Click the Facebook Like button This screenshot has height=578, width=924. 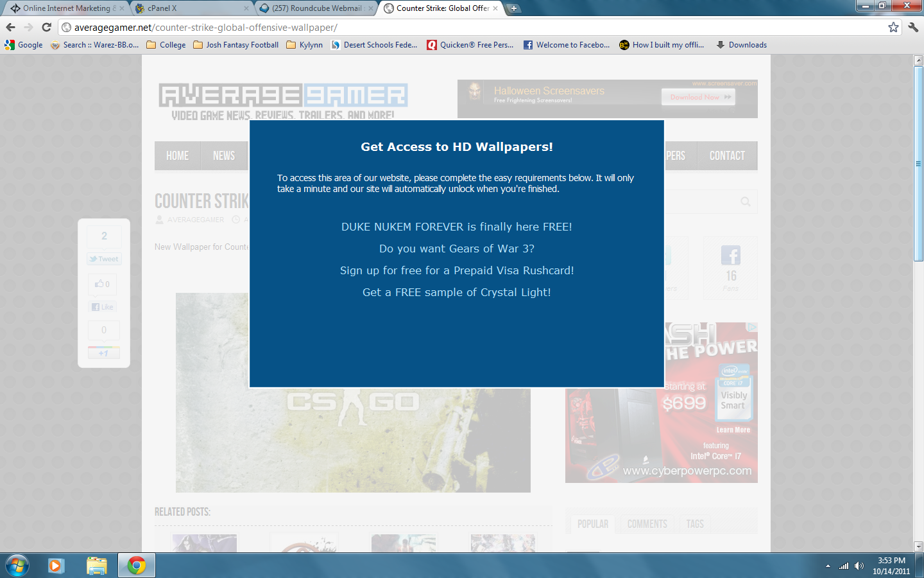(103, 307)
